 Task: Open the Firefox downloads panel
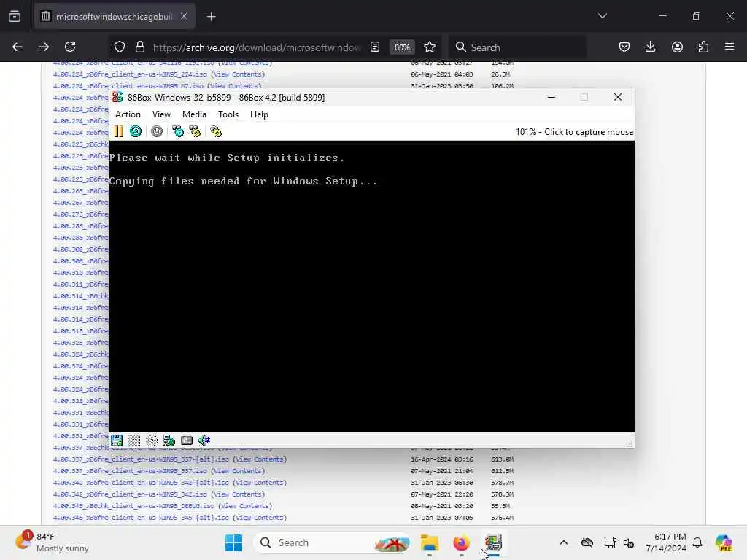pyautogui.click(x=650, y=47)
